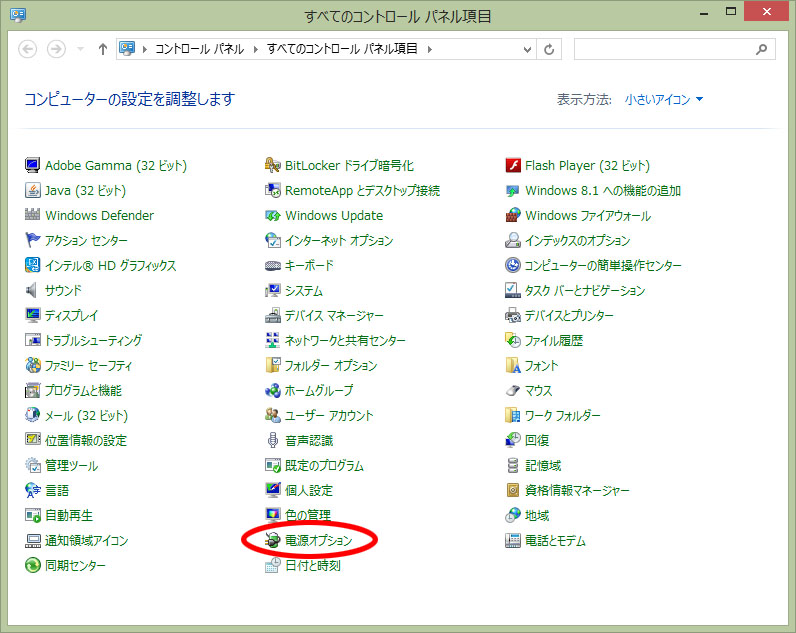
Task: Open the 通知領域アイコン link
Action: (86, 540)
